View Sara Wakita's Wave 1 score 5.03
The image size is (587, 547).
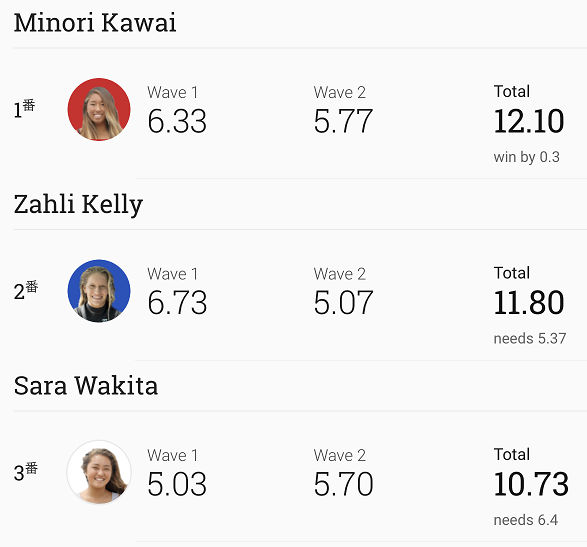(177, 484)
